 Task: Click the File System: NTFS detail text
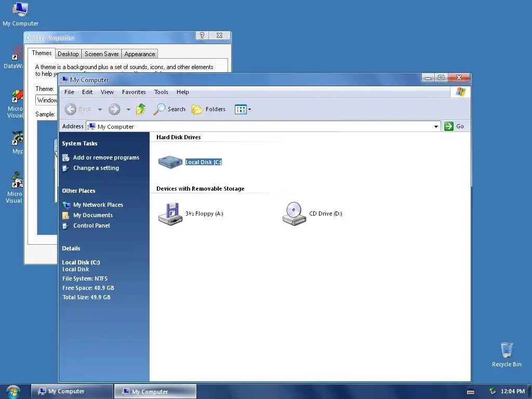pyautogui.click(x=85, y=278)
